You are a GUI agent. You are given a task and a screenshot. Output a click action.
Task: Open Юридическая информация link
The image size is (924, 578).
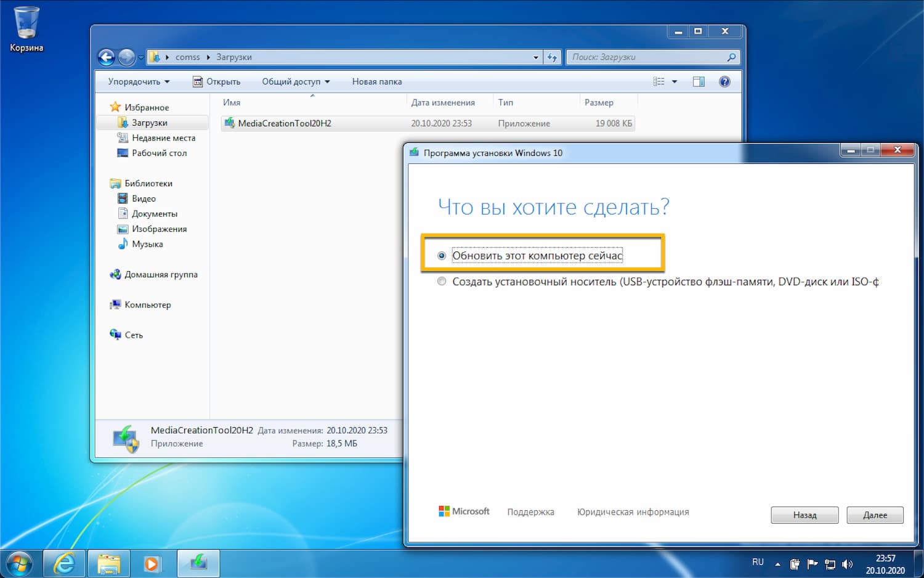(x=633, y=512)
